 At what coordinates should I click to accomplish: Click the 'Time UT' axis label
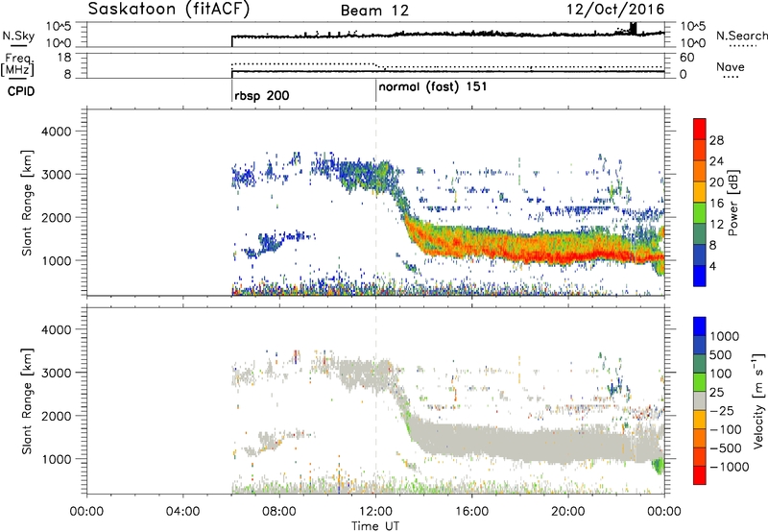375,525
